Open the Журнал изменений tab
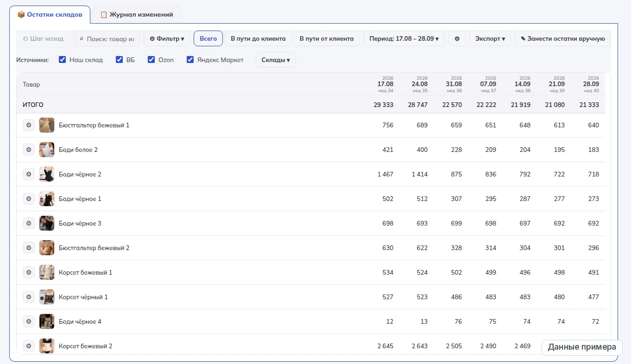Viewport: 631px width, 364px height. coord(137,14)
